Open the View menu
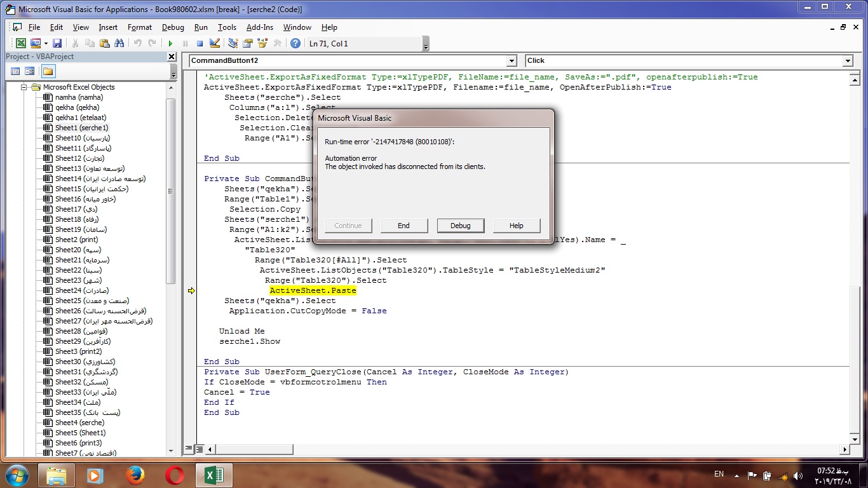The image size is (868, 488). (x=81, y=27)
